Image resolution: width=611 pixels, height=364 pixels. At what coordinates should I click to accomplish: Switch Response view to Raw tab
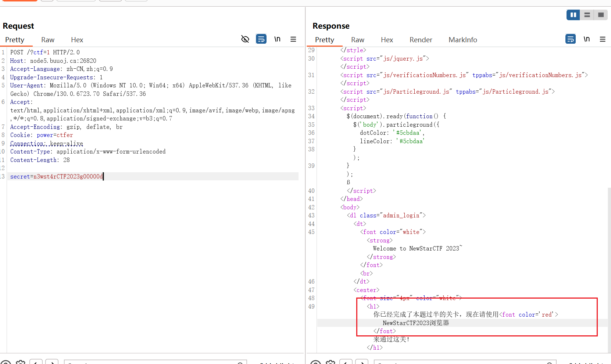pos(358,40)
